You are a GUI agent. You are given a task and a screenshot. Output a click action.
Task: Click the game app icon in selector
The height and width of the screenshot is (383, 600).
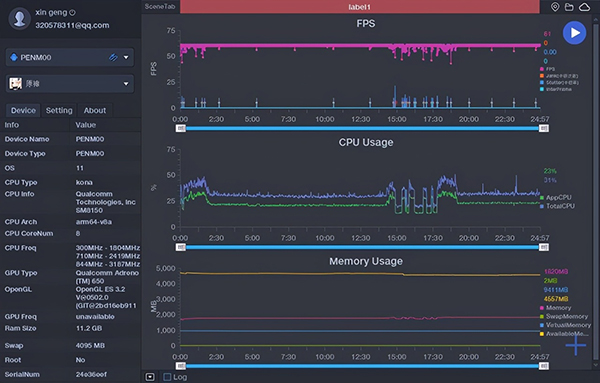(x=15, y=83)
